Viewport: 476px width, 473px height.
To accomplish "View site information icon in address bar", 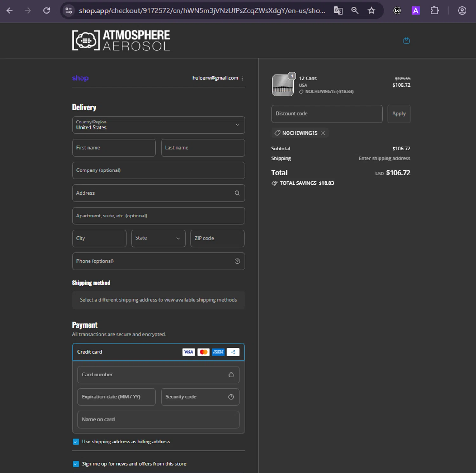I will [x=69, y=10].
